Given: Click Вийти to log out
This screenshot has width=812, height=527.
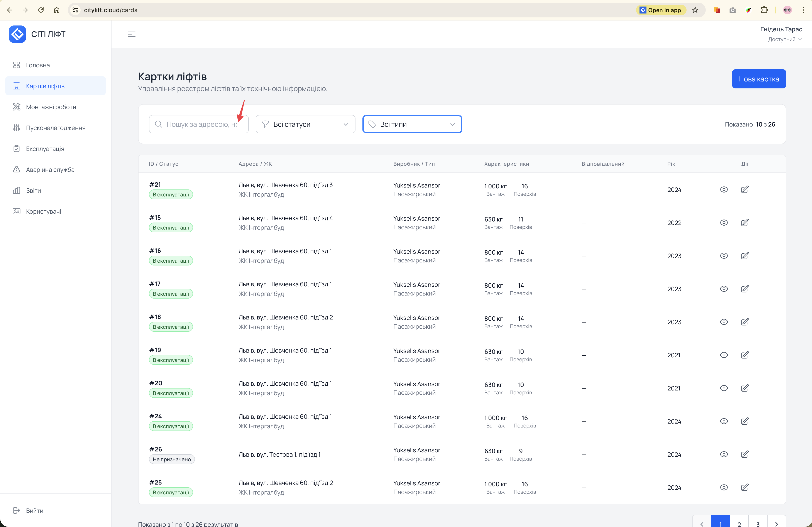Looking at the screenshot, I should click(x=34, y=510).
